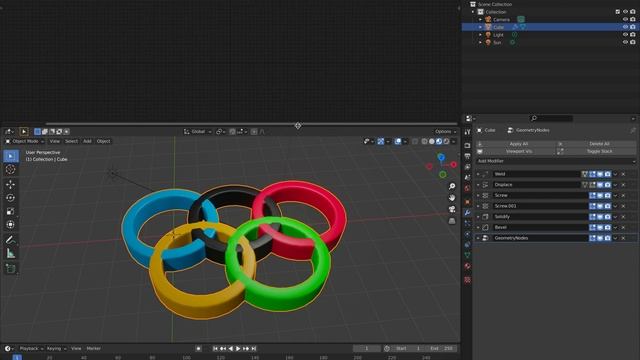The image size is (640, 360).
Task: Open the Global transform orientation dropdown
Action: (x=198, y=131)
